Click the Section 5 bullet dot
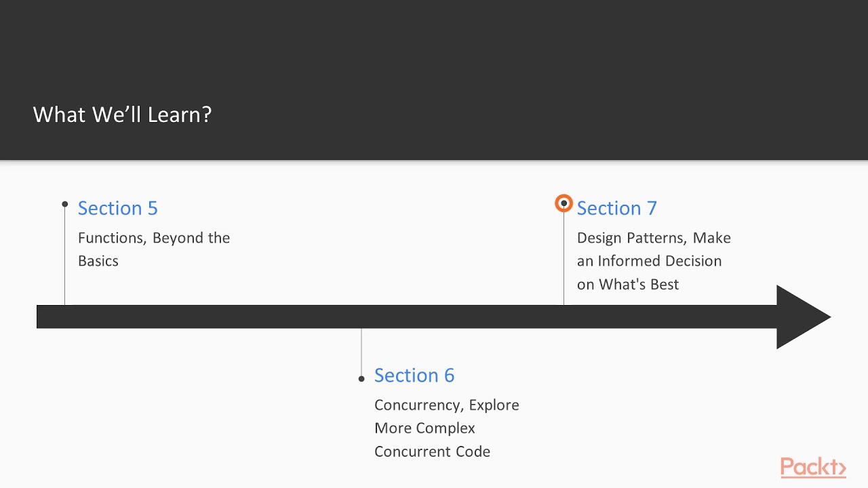The image size is (868, 488). [65, 204]
